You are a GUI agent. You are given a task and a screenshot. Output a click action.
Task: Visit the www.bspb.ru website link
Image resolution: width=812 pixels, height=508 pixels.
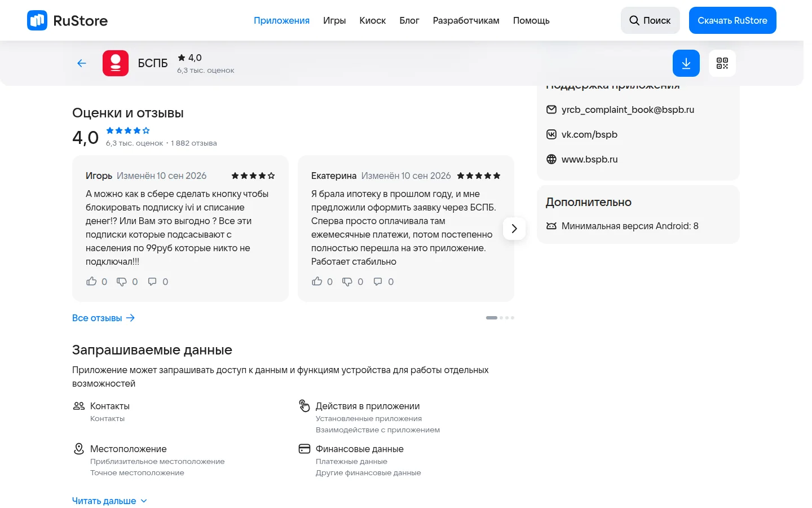(x=589, y=159)
